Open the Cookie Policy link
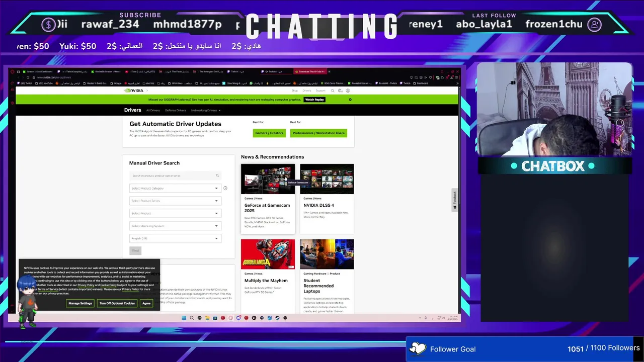The height and width of the screenshot is (362, 644). coord(108,285)
